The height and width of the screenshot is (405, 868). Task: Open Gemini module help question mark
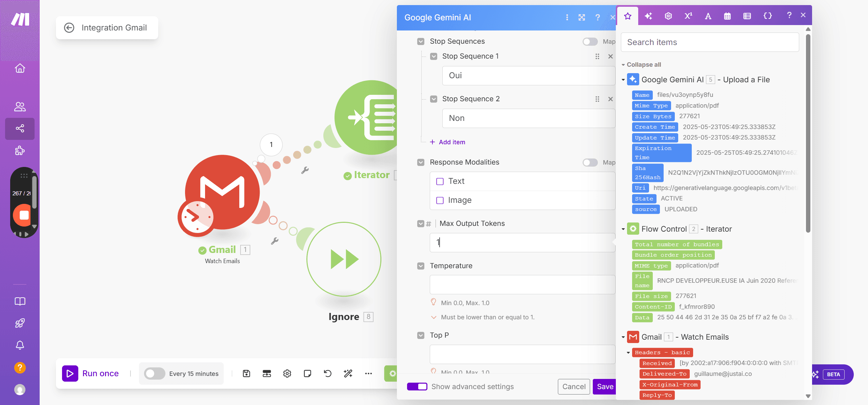[x=598, y=17]
